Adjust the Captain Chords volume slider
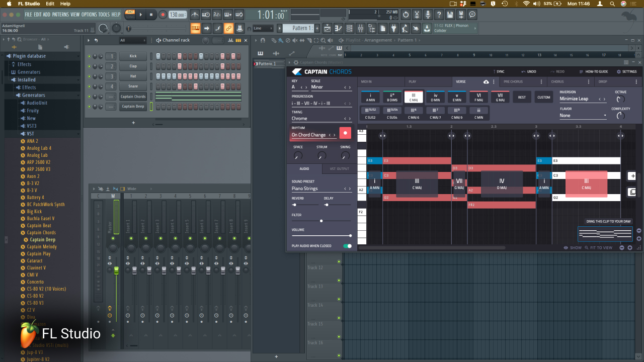644x362 pixels. click(x=321, y=235)
